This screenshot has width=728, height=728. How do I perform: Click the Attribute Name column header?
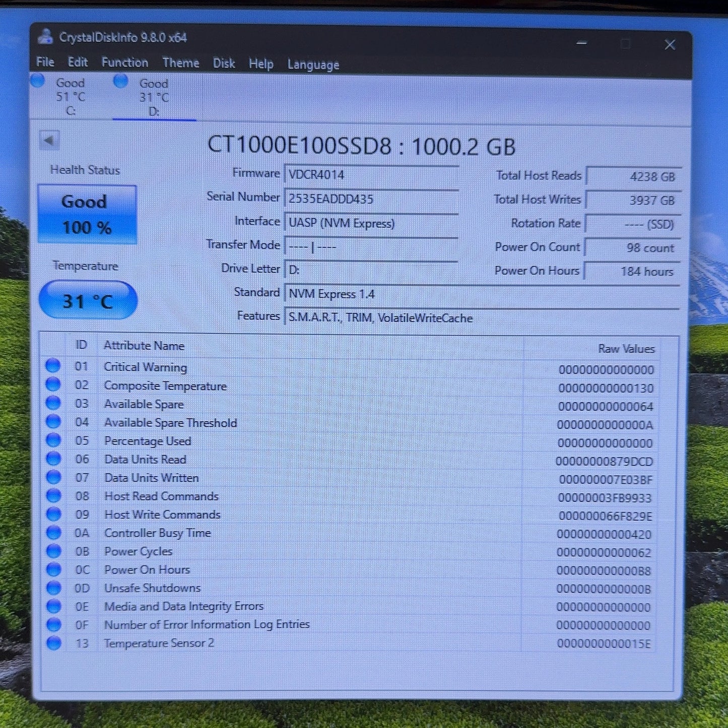(144, 346)
